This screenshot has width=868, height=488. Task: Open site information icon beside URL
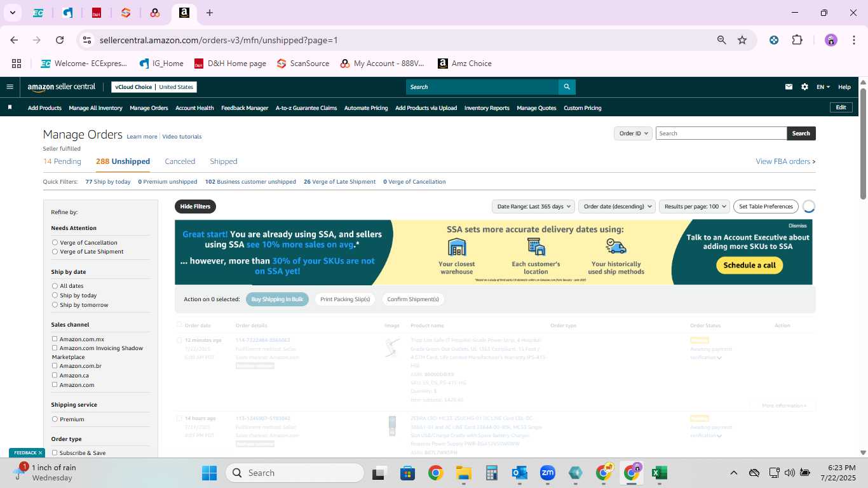[x=87, y=40]
